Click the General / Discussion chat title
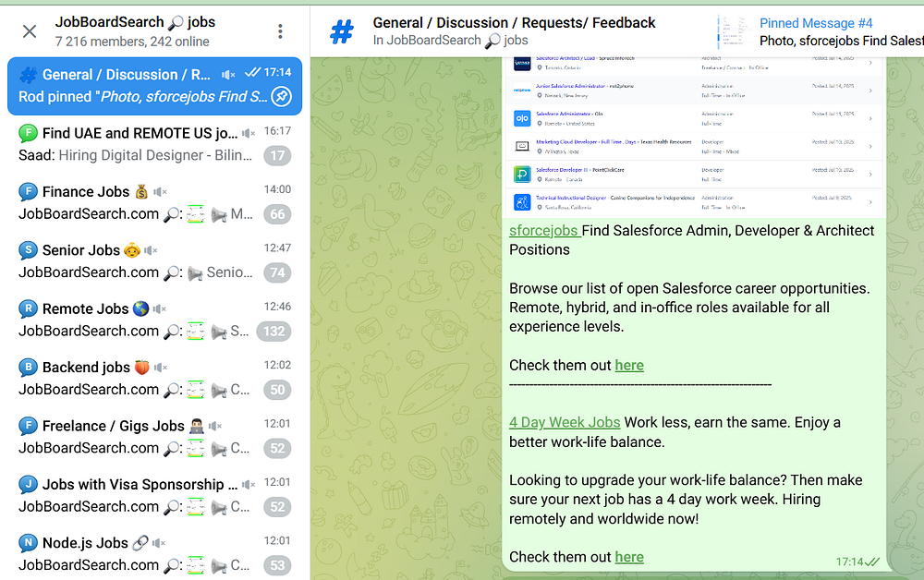Screen dimensions: 924x580 [x=514, y=23]
